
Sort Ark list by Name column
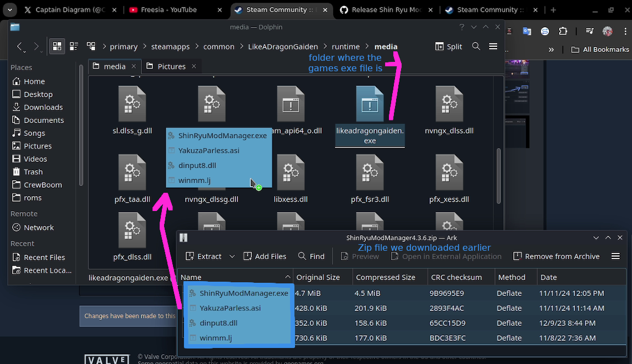pos(235,277)
